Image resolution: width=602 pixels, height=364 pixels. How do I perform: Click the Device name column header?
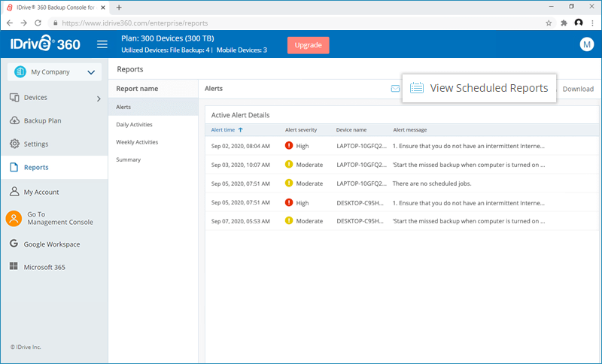click(x=351, y=130)
